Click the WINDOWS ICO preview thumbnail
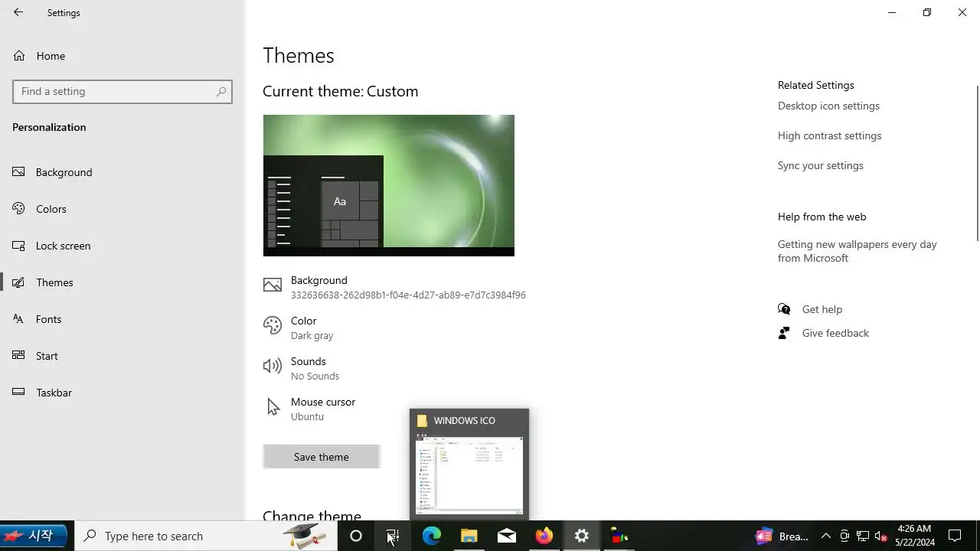Screen dimensions: 980x551 pos(469,474)
